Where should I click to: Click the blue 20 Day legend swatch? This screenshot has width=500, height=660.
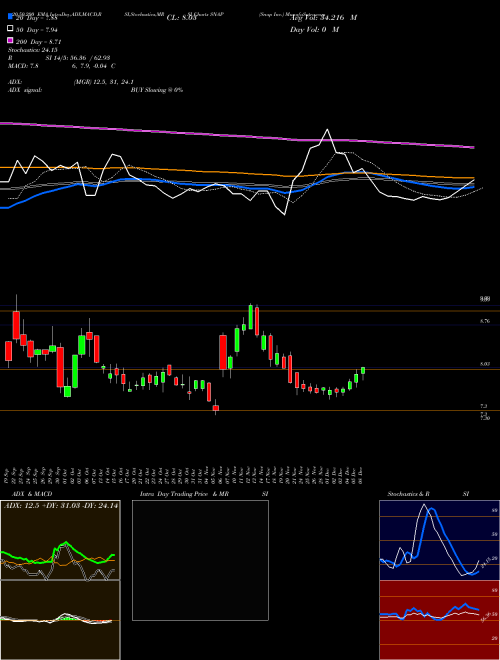pos(10,17)
